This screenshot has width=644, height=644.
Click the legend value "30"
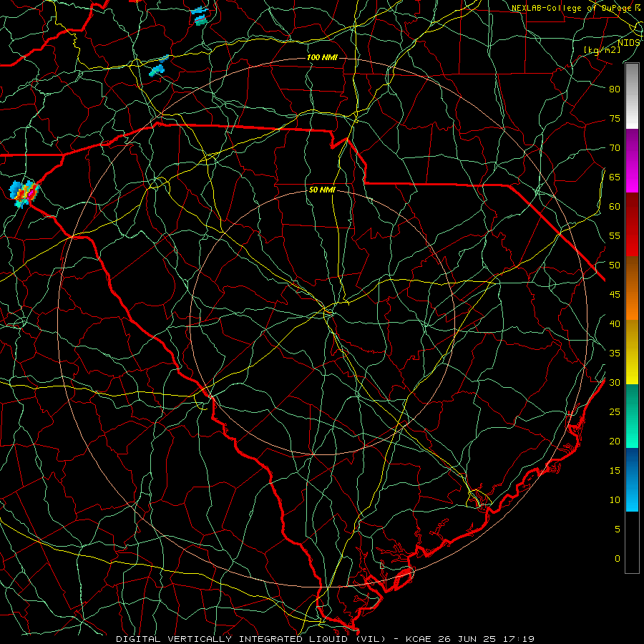pyautogui.click(x=615, y=383)
